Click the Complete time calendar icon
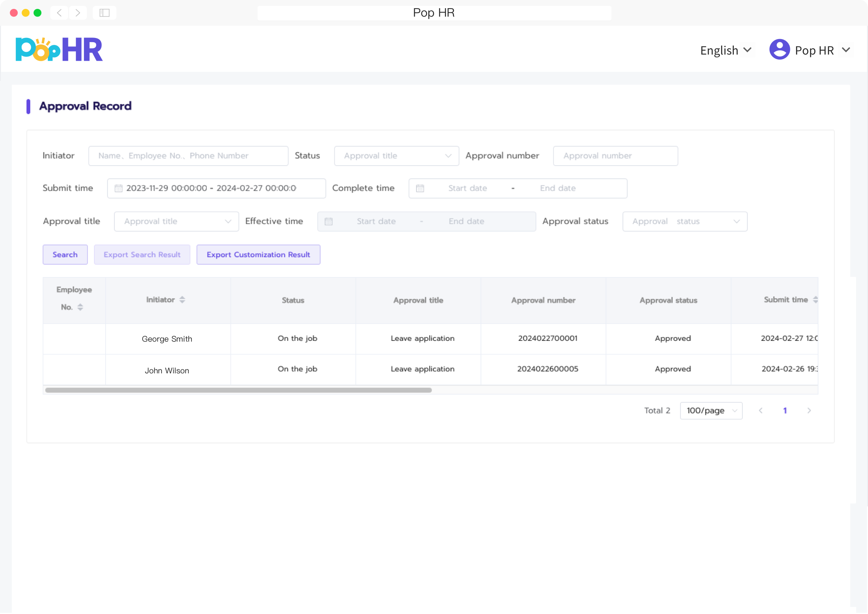Image resolution: width=868 pixels, height=614 pixels. coord(420,188)
